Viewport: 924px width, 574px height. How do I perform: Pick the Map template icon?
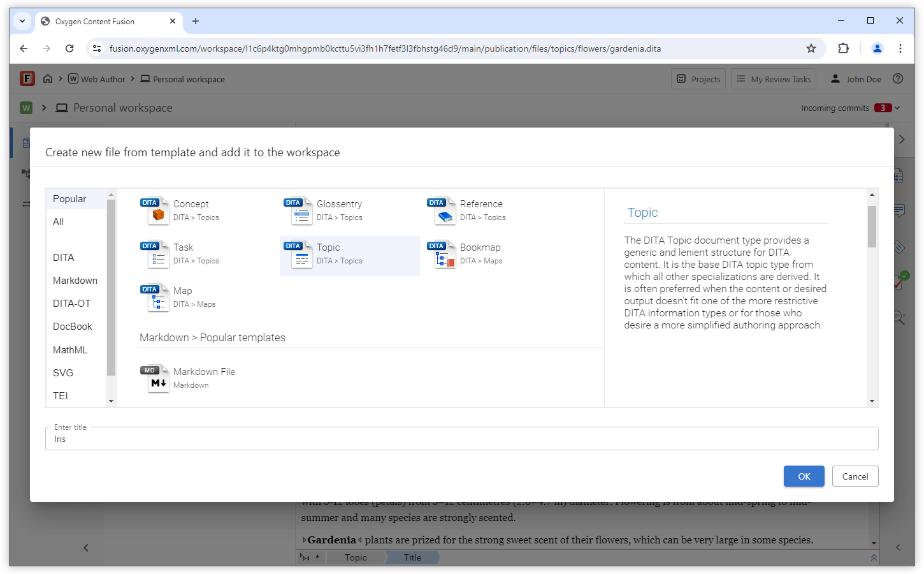[155, 297]
